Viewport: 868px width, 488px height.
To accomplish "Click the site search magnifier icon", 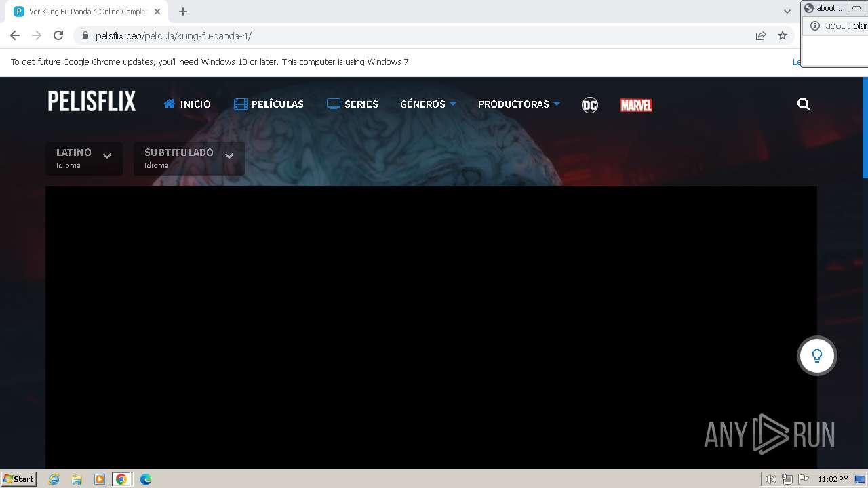I will [x=804, y=104].
